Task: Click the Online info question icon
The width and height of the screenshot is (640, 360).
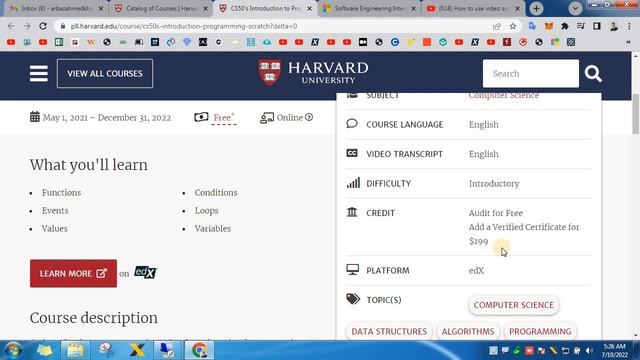Action: 309,118
